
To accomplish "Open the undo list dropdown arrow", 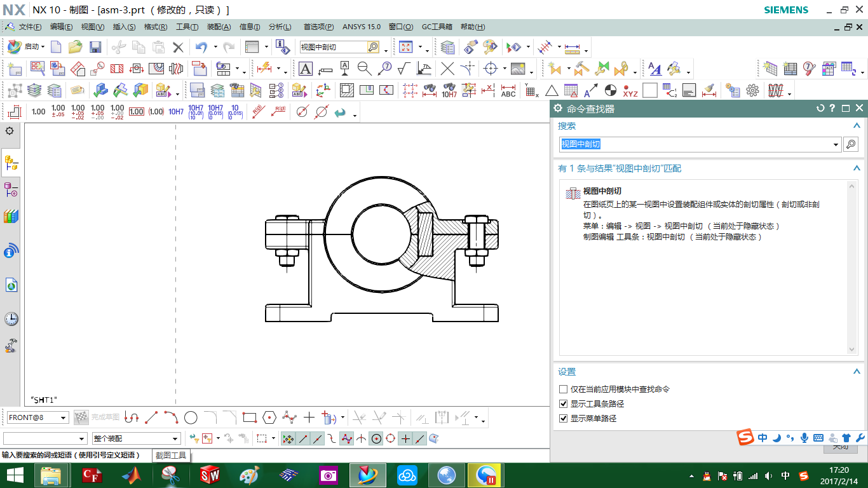I will [215, 47].
